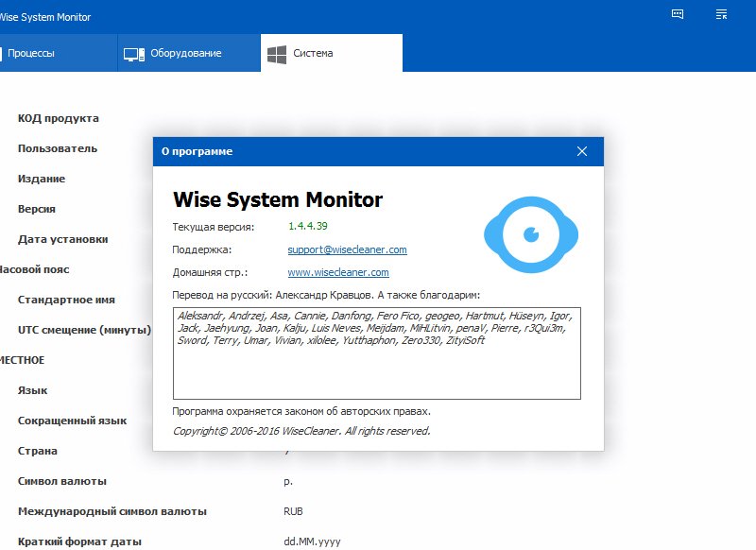Open the www.wisecleaner.com homepage link
756x550 pixels.
tap(338, 272)
